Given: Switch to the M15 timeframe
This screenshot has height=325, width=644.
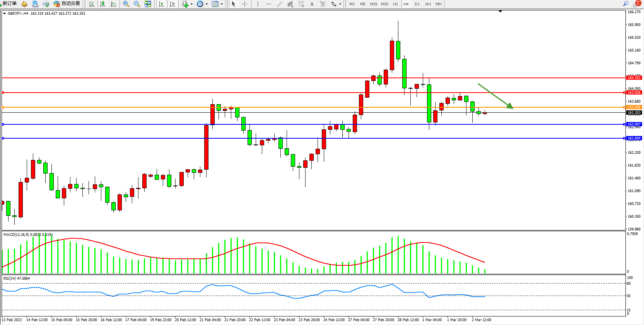Looking at the screenshot, I should [x=373, y=4].
